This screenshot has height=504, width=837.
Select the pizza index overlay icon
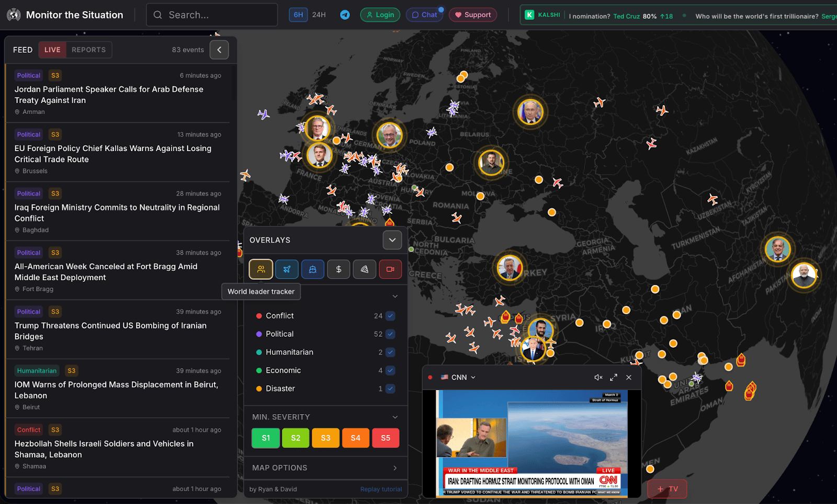coord(365,269)
